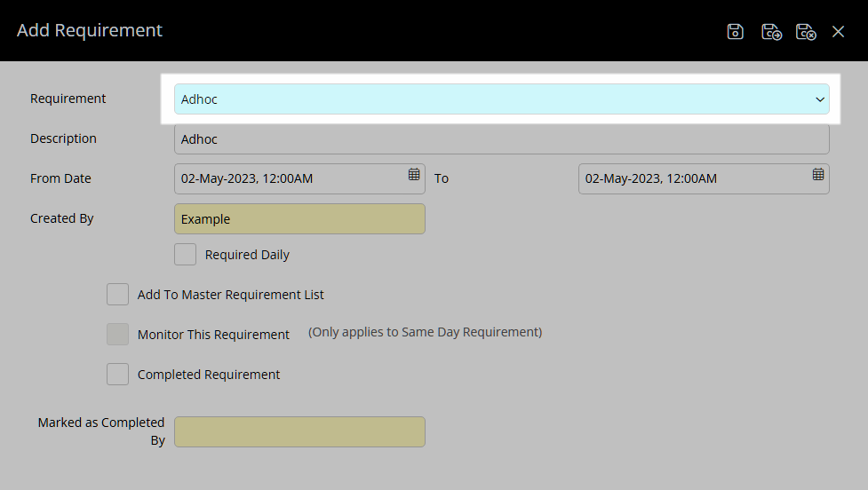The width and height of the screenshot is (868, 490).
Task: Click the From Date input field
Action: pos(299,178)
